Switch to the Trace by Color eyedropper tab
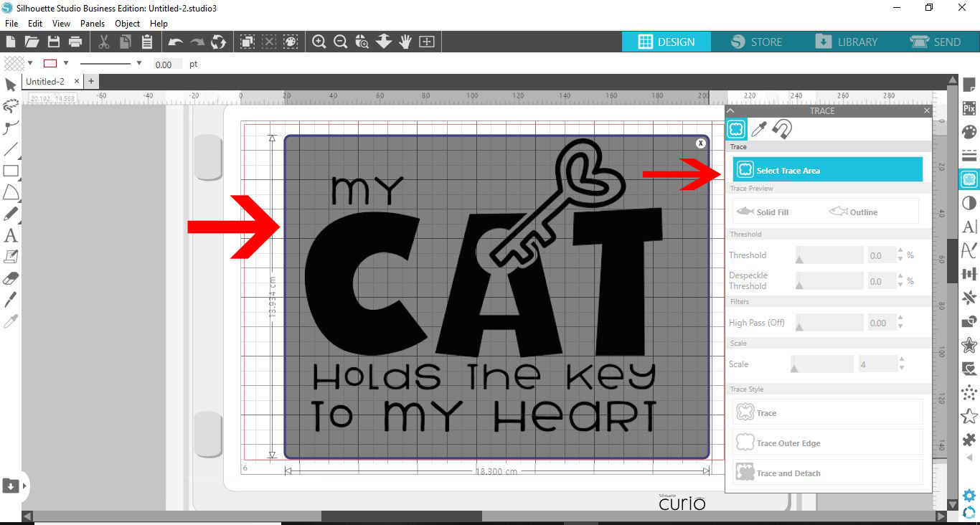This screenshot has width=980, height=525. pyautogui.click(x=759, y=129)
